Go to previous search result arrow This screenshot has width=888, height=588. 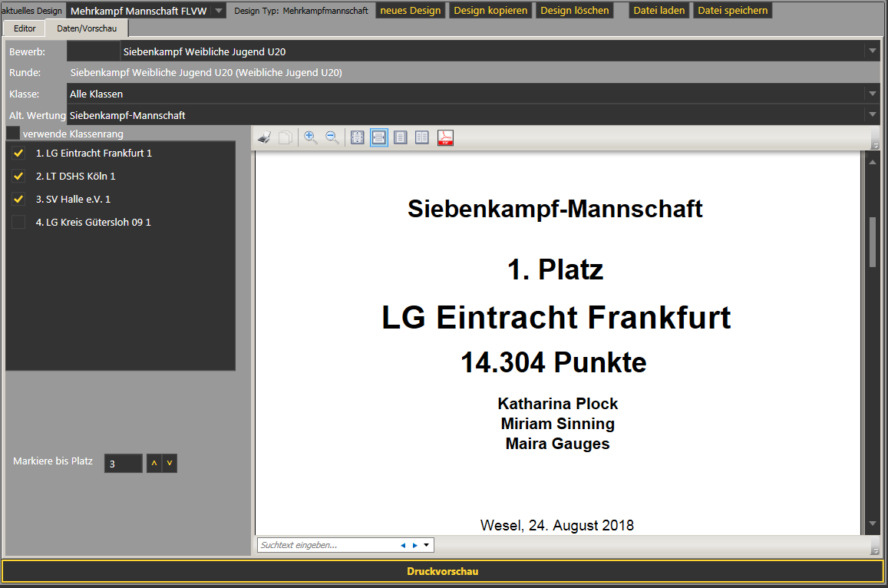(x=403, y=546)
